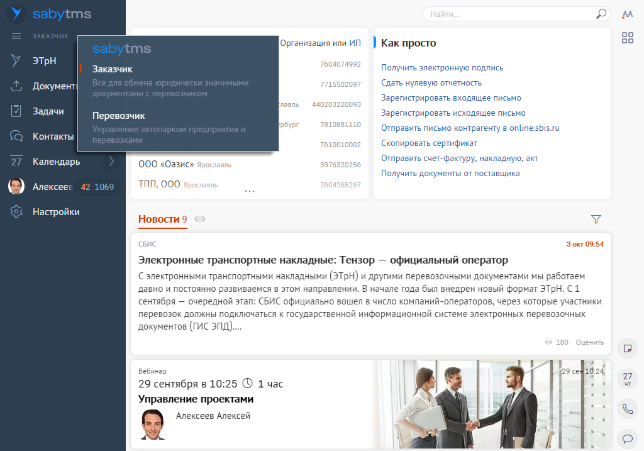Click Сдать нулевую отчетность link
This screenshot has width=644, height=451.
click(431, 83)
